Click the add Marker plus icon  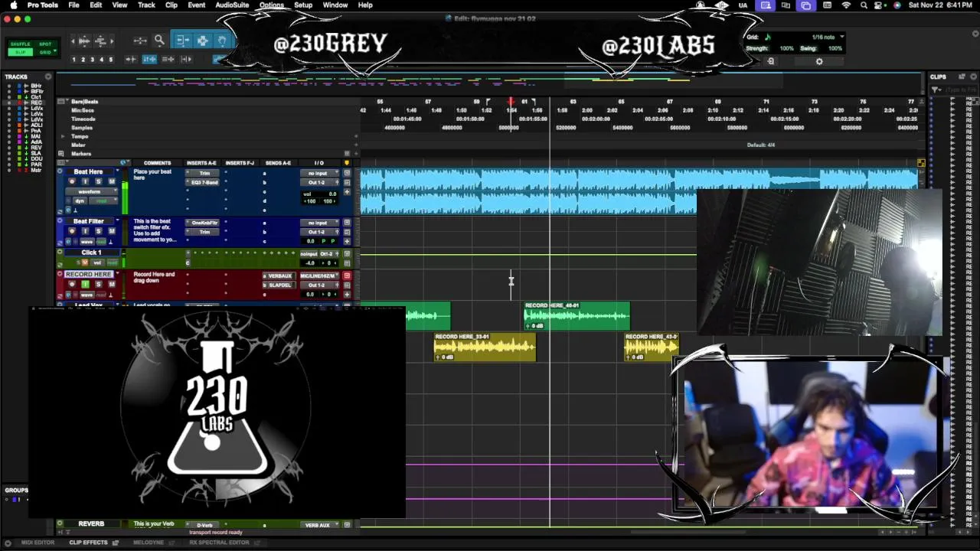[x=356, y=154]
